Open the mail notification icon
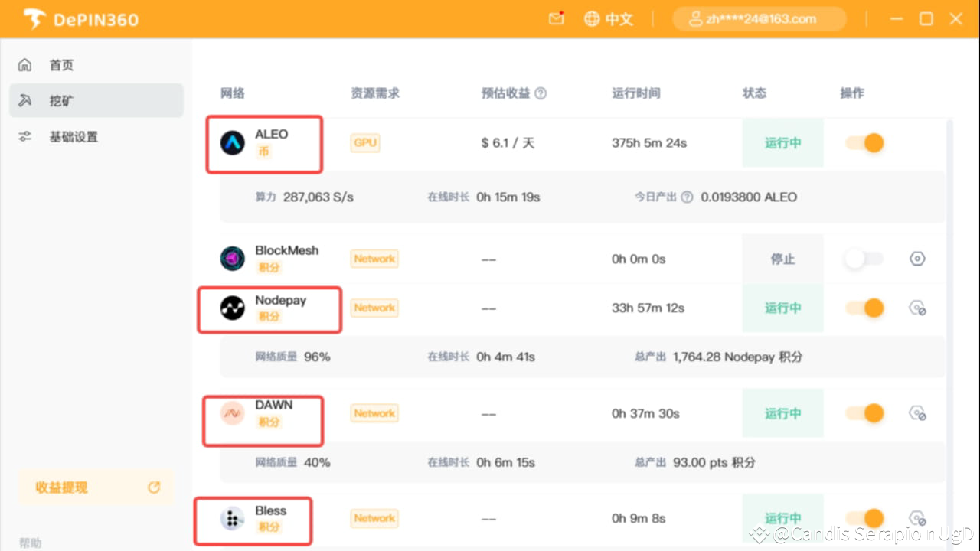Screen dimensions: 980x551 pos(556,18)
